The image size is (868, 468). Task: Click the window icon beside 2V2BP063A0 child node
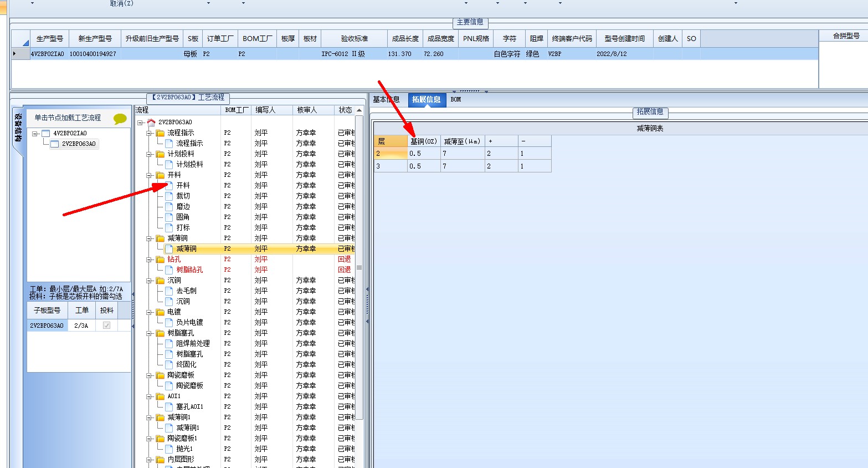point(55,144)
